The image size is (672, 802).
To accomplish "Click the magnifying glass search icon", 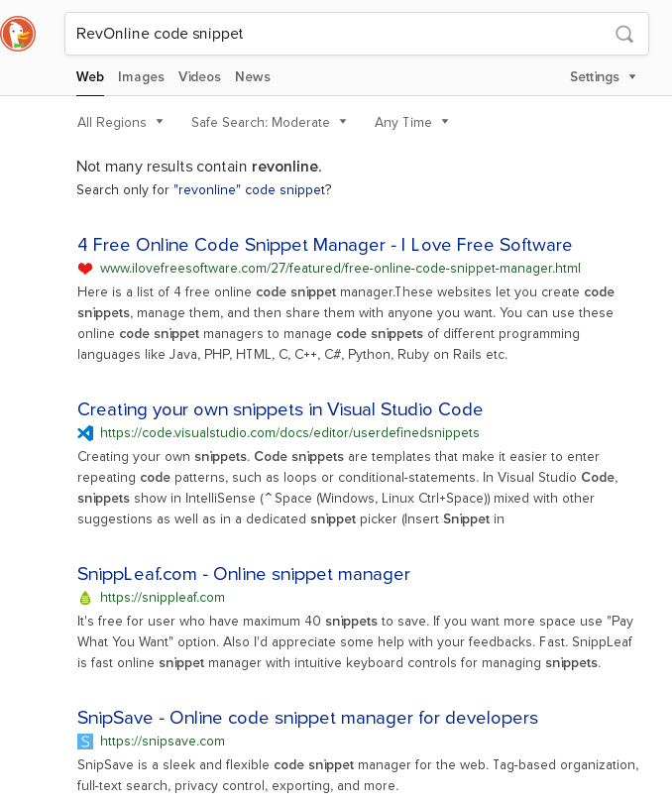I will 624,35.
